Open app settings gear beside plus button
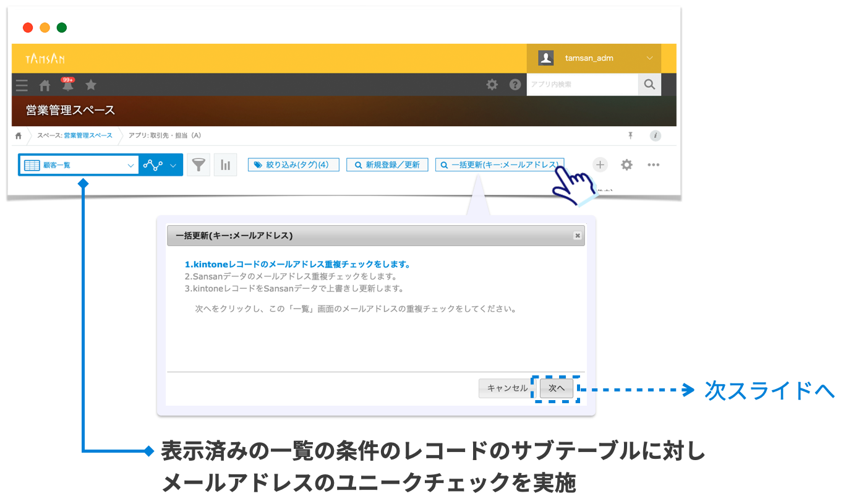846x504 pixels. point(626,164)
